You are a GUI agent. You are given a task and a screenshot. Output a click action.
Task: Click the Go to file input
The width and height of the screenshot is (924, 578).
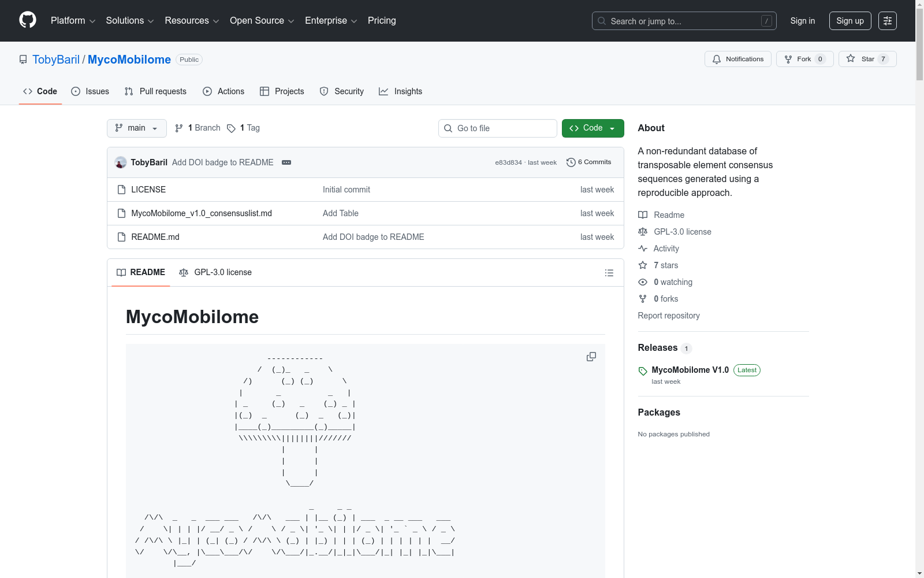[x=498, y=128]
